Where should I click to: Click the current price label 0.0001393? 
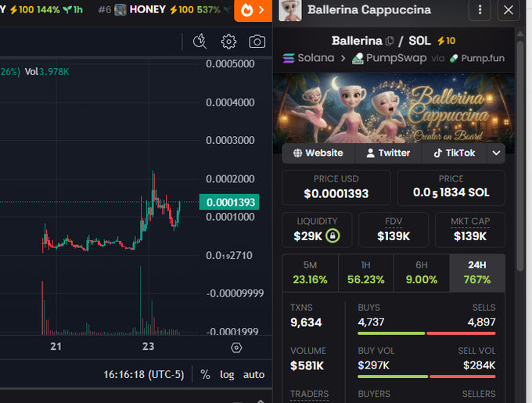tap(229, 202)
